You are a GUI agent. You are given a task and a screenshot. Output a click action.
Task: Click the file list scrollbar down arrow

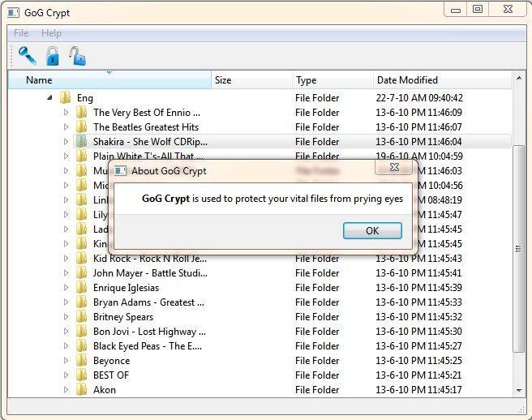[519, 390]
